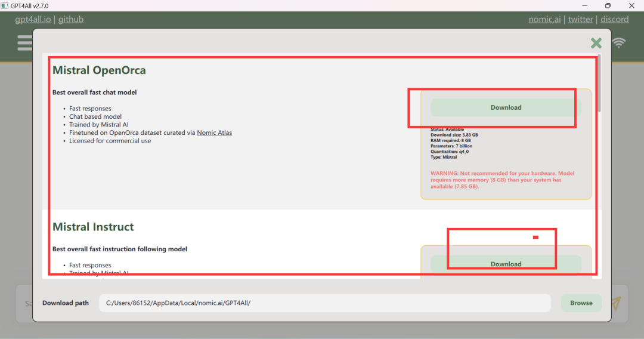Open the hamburger menu icon
Viewport: 644px width, 339px height.
coord(24,43)
